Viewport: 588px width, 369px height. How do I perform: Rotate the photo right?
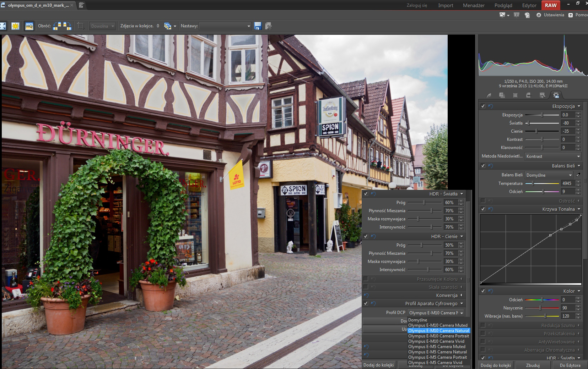coord(67,26)
